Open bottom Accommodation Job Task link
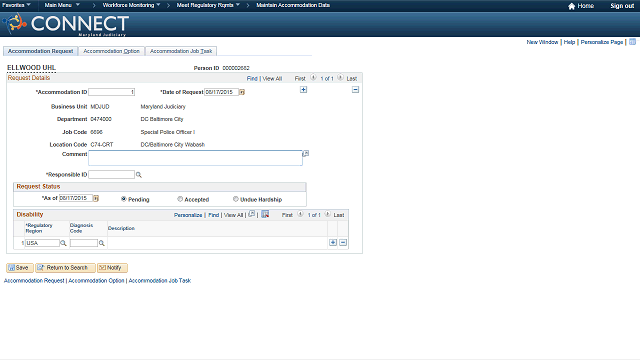This screenshot has width=640, height=360. 160,281
